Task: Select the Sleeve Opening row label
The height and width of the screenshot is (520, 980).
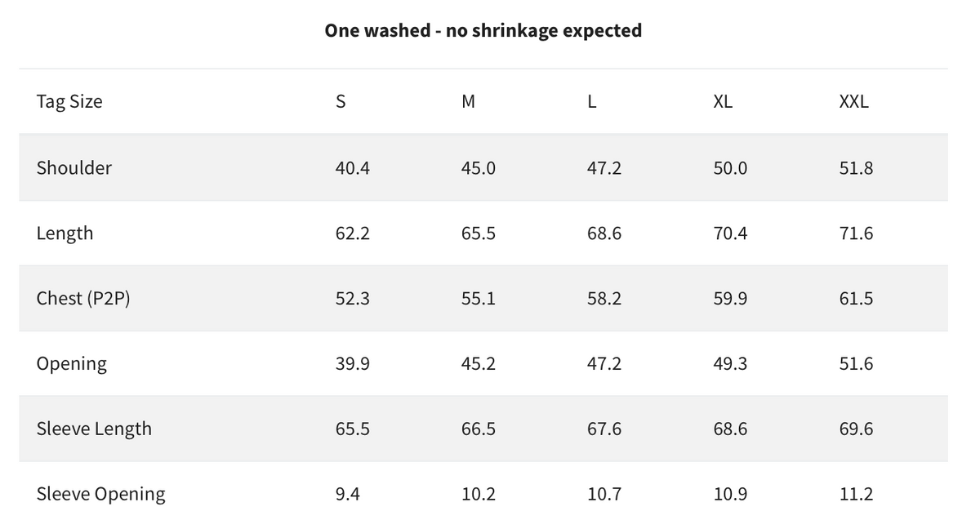Action: pyautogui.click(x=100, y=495)
